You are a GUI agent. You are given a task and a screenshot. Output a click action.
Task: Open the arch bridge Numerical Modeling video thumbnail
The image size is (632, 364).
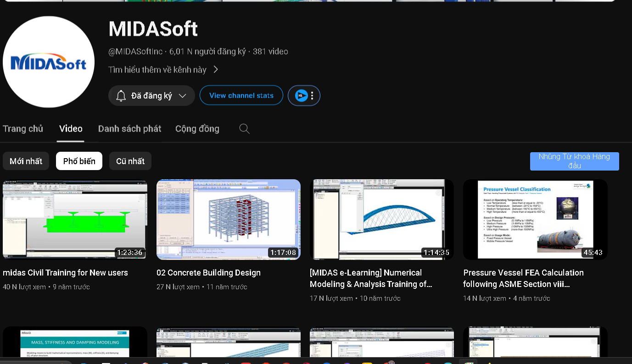[x=382, y=220]
